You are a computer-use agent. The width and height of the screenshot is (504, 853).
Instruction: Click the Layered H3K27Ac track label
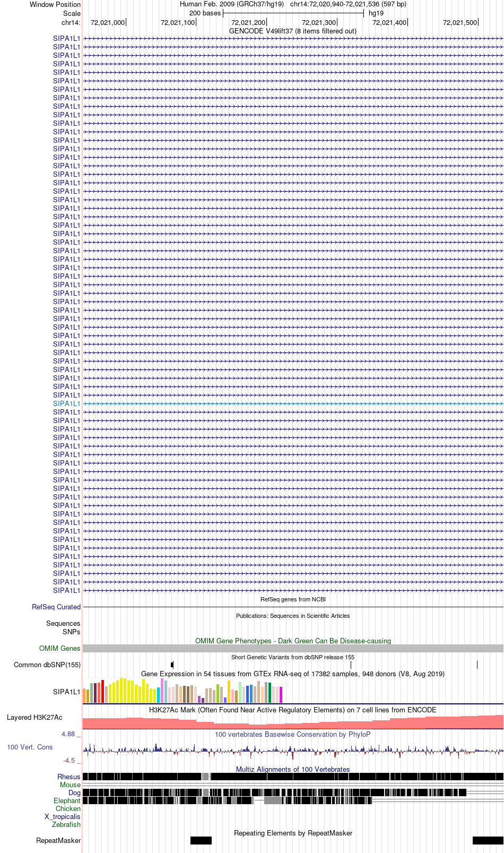click(x=34, y=717)
